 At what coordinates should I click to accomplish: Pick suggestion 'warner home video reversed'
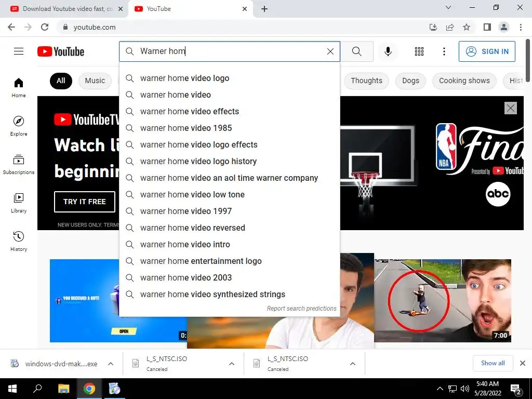[229, 228]
